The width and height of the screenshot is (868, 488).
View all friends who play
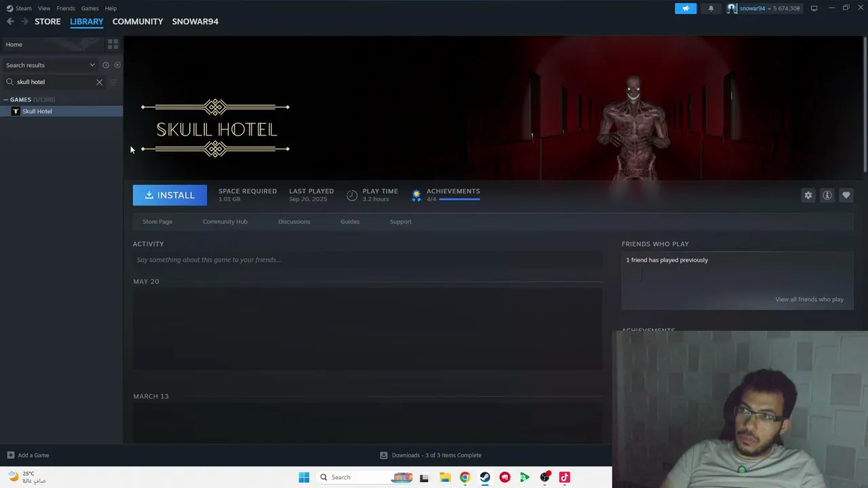810,300
